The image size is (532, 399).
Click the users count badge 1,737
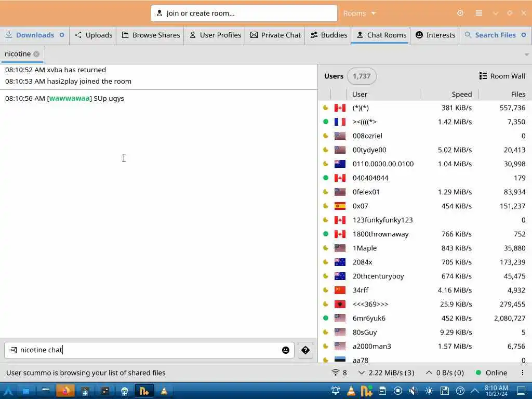click(x=362, y=76)
